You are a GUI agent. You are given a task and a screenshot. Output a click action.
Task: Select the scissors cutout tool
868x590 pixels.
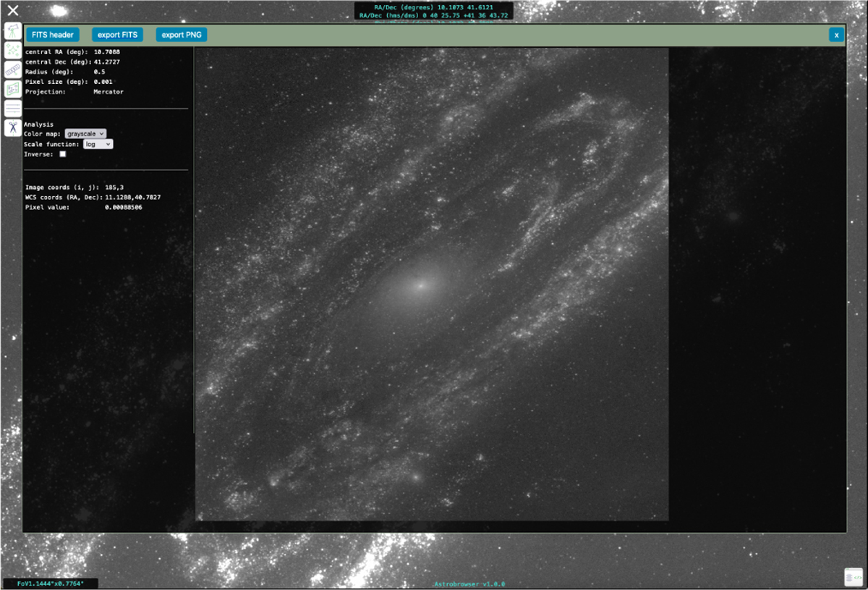click(13, 128)
